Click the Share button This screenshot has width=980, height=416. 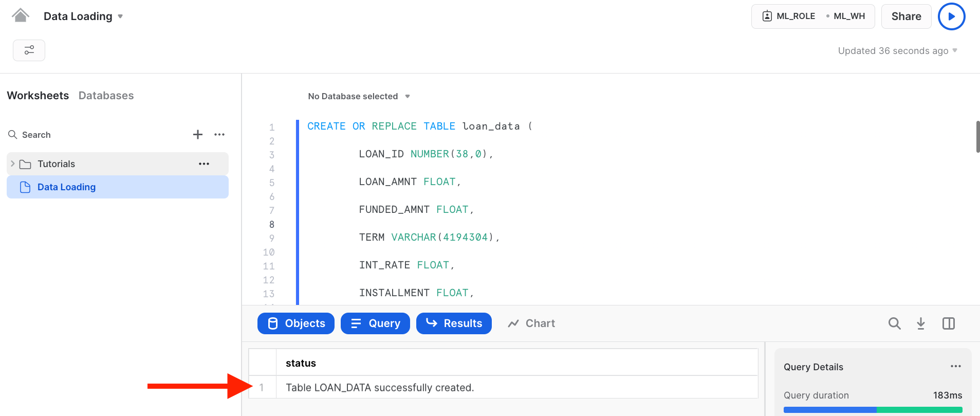[x=906, y=16]
